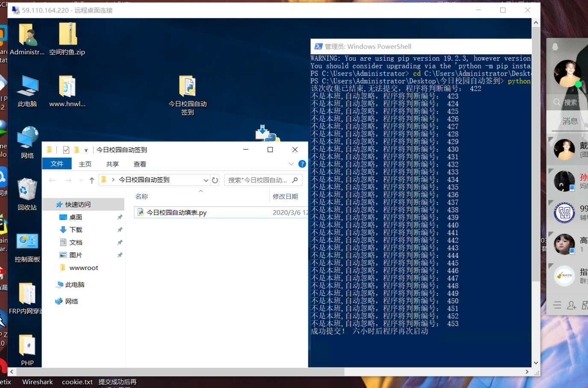Screen dimensions: 588x388
Task: Click the add contact icon in chat app
Action: point(571,305)
